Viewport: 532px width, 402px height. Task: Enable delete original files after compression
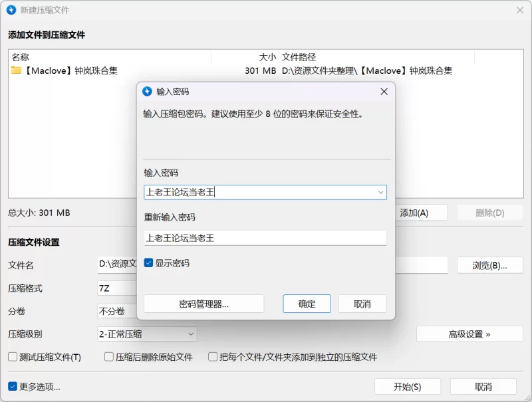point(109,357)
